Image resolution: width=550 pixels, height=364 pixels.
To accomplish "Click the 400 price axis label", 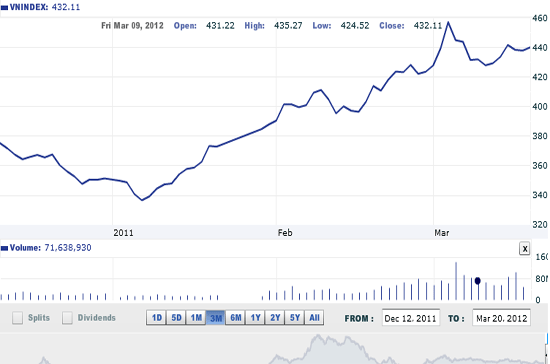I will 540,107.
